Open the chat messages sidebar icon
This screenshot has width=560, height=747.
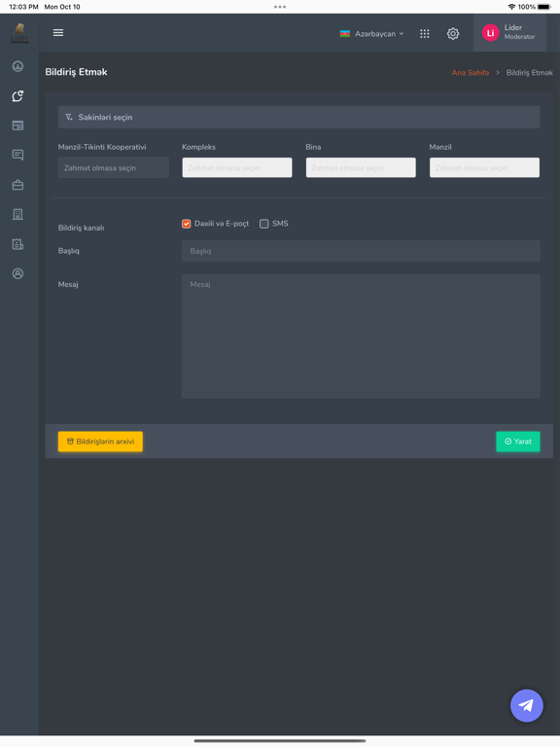click(17, 155)
